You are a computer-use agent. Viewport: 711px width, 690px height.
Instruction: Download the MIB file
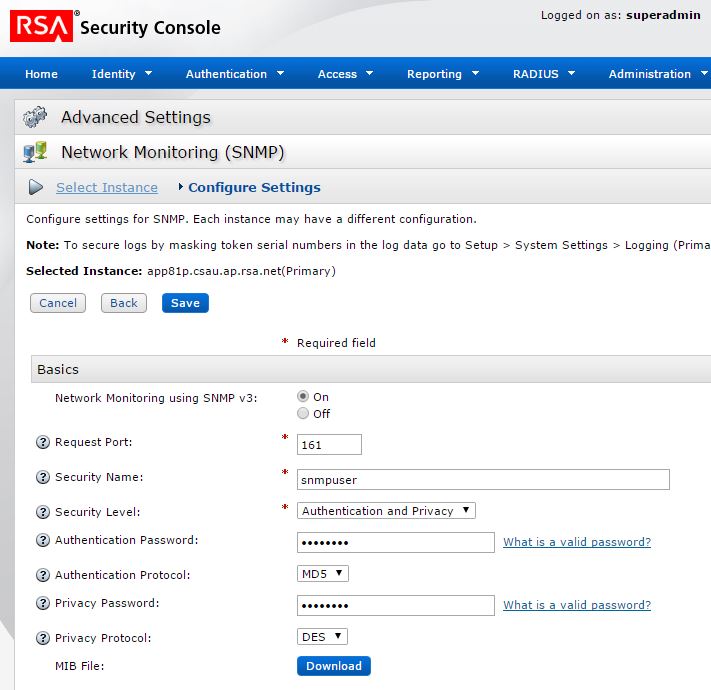[333, 666]
